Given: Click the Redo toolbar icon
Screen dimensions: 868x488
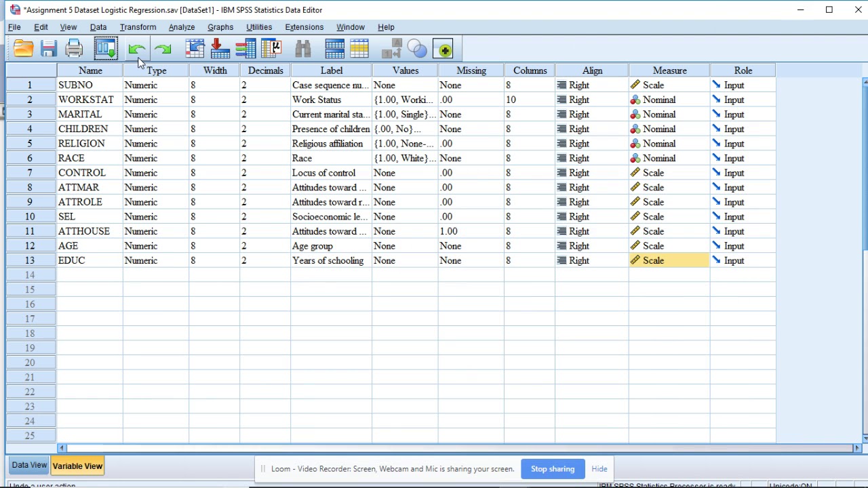Looking at the screenshot, I should tap(163, 49).
